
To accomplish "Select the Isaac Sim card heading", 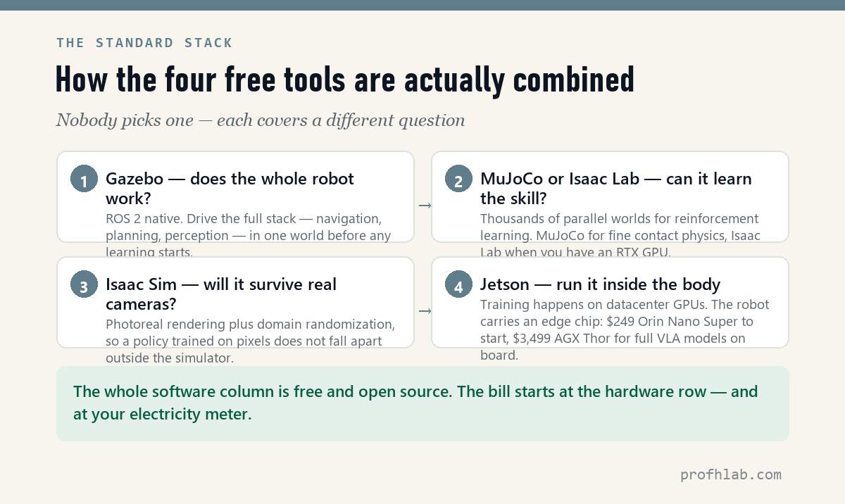I will (x=221, y=294).
